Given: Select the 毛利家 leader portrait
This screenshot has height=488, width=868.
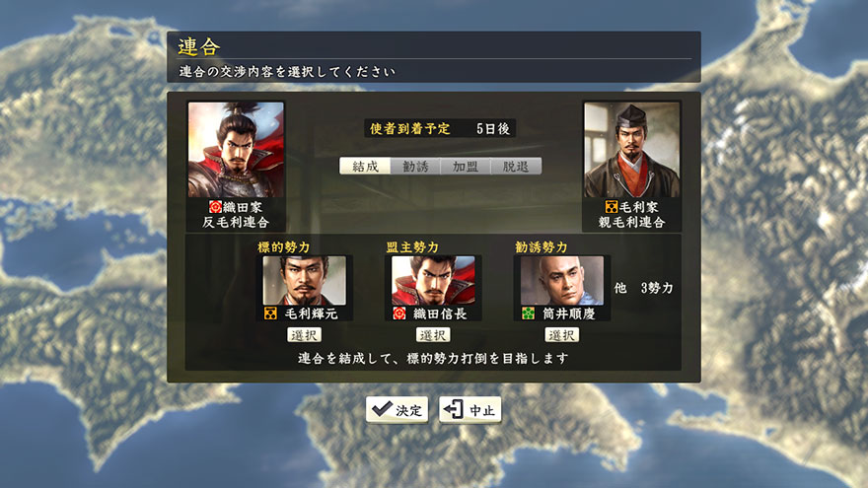Looking at the screenshot, I should [x=631, y=150].
